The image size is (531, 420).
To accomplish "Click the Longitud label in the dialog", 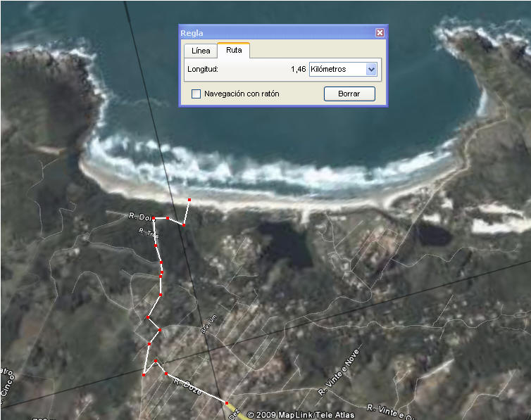I will coord(203,69).
